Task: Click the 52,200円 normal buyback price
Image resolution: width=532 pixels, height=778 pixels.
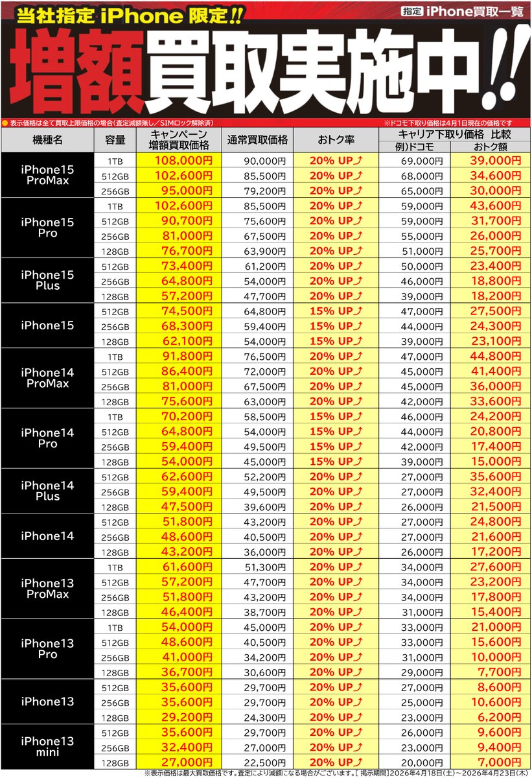Action: (x=264, y=477)
